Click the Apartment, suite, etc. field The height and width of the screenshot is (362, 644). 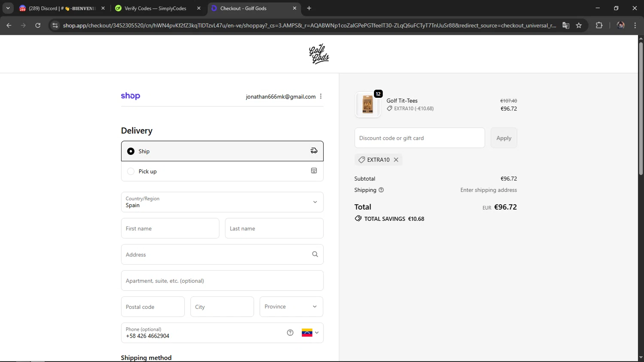[222, 281]
